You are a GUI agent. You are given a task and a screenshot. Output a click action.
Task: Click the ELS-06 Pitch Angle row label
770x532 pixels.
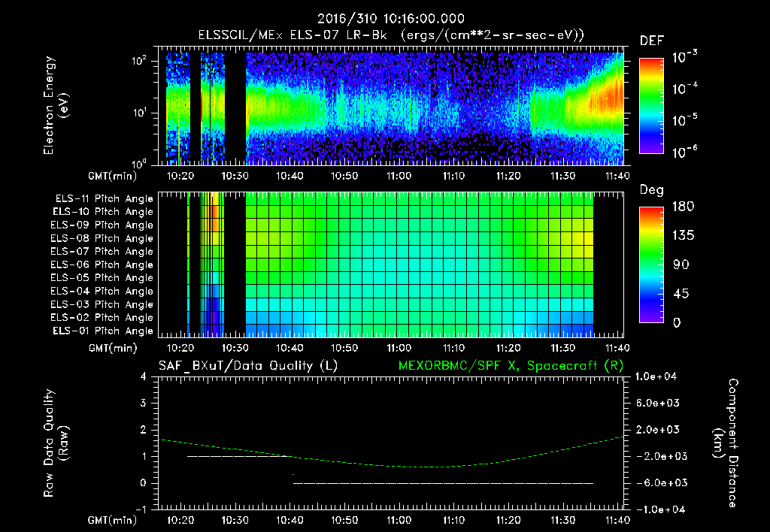pyautogui.click(x=102, y=264)
